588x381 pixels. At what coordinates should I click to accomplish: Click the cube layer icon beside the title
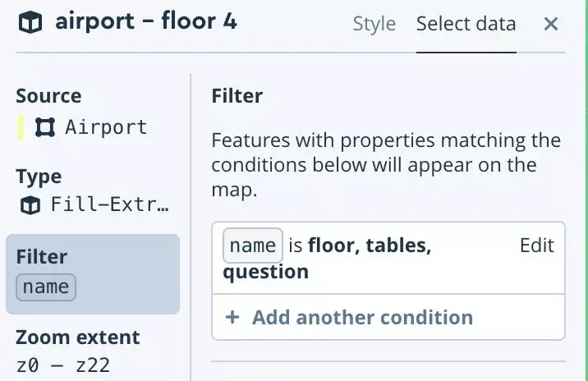[x=30, y=23]
